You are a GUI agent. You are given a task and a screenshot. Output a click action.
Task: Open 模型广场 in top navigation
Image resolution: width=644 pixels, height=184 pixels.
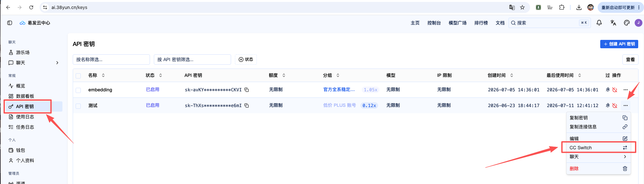coord(458,23)
